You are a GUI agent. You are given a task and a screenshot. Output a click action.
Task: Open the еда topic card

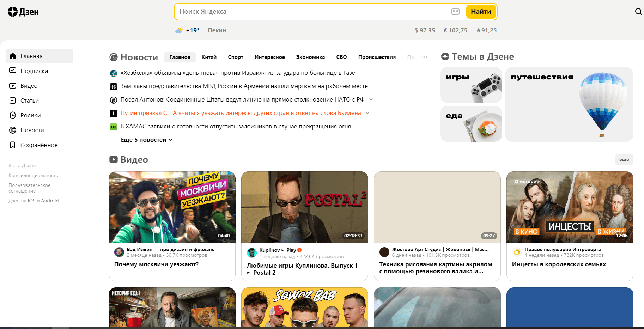[x=471, y=124]
